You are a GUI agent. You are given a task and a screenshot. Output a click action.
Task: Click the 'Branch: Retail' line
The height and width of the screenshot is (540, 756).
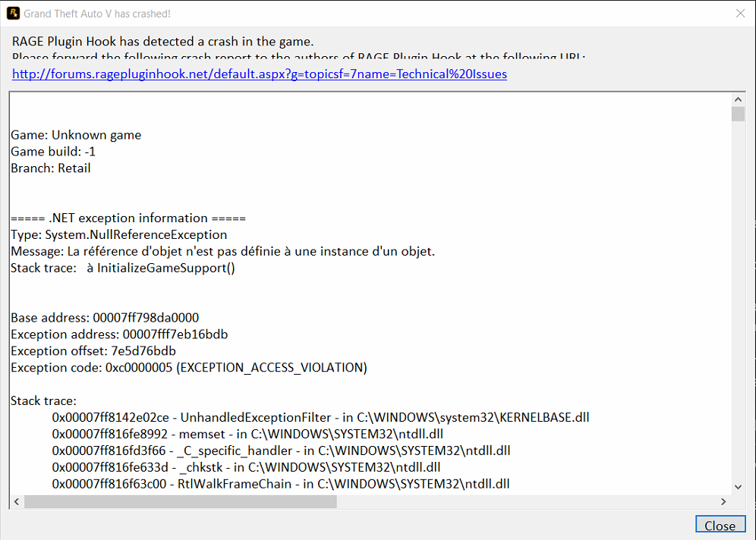click(51, 168)
